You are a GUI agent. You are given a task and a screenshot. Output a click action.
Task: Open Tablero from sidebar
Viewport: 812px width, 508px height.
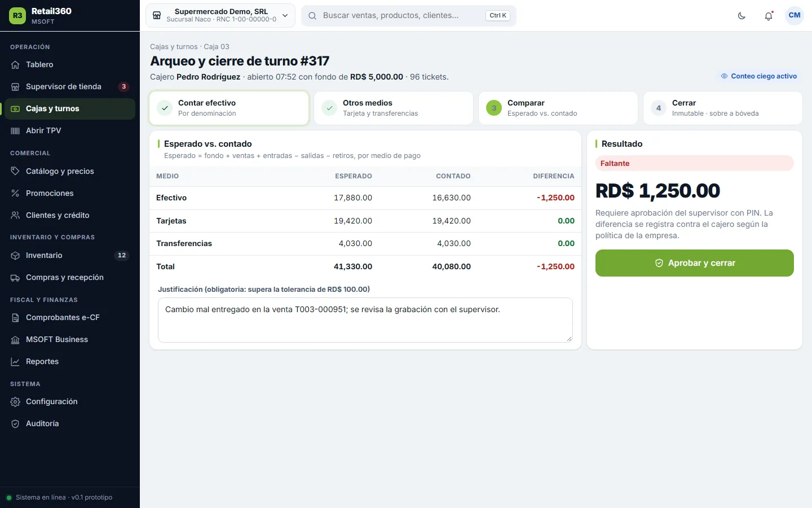(x=70, y=65)
